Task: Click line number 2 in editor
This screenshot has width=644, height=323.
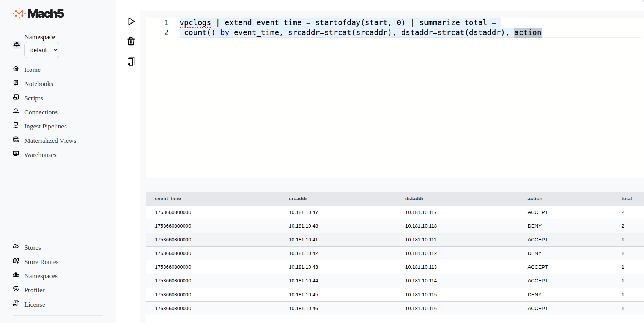Action: pos(166,32)
